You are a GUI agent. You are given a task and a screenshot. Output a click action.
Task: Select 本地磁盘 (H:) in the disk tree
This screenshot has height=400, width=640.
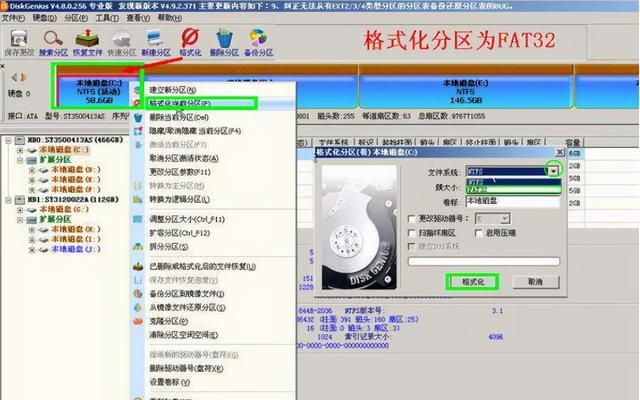pos(75,229)
